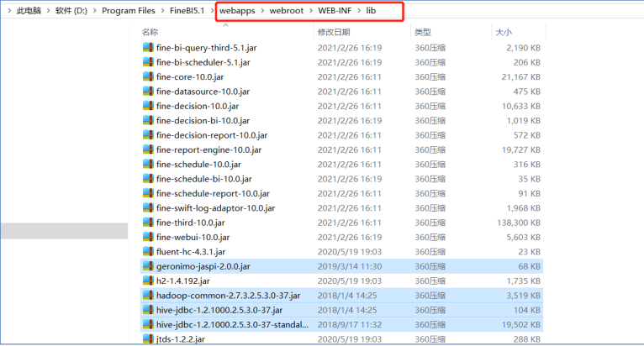
Task: Click the fine-schedule-report-10.0.jar archive icon
Action: pos(148,193)
